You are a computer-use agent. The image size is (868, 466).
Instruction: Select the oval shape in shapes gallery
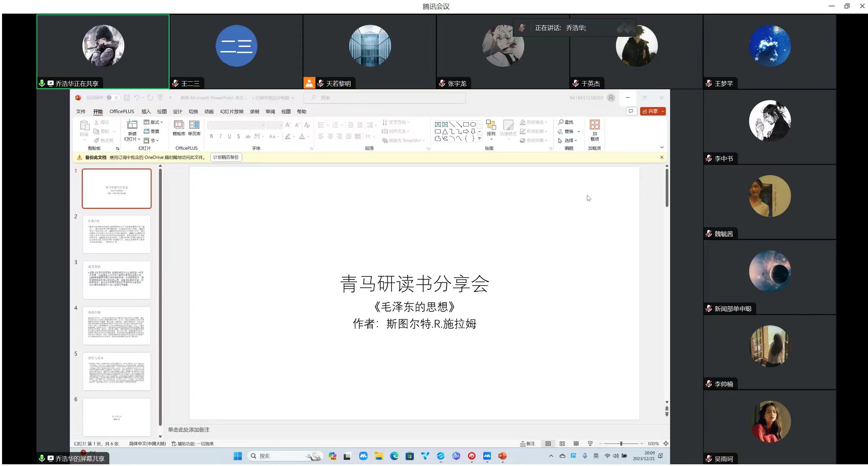tap(473, 124)
